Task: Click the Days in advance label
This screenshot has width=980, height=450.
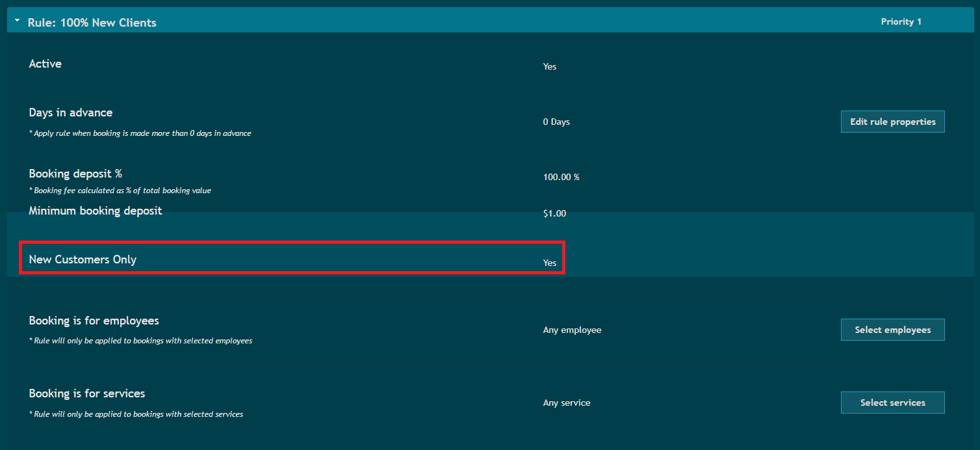Action: tap(71, 112)
